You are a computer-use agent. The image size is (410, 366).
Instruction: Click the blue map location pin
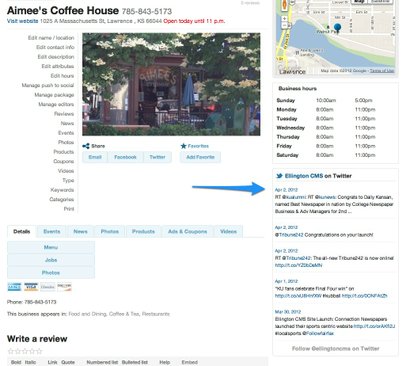pos(337,28)
